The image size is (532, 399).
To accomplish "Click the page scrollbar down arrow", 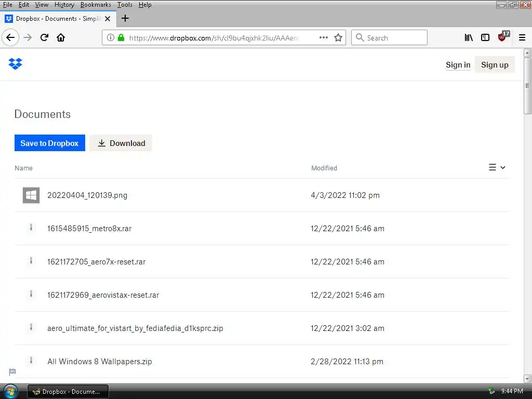I will [x=527, y=379].
